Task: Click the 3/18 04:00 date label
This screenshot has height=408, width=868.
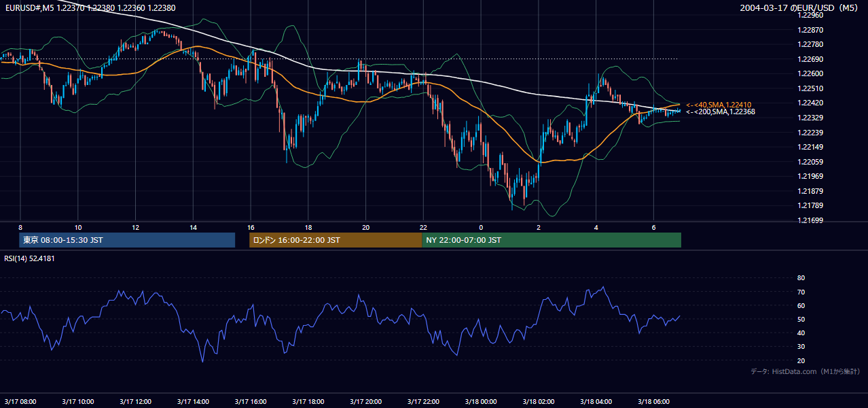Action: [x=596, y=401]
